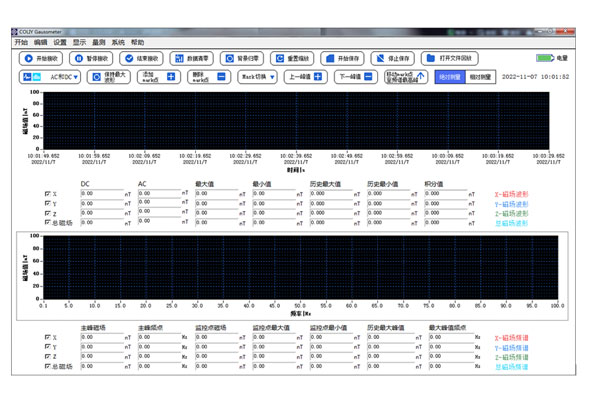Open file playback with 打开文件回放
This screenshot has width=600, height=400.
[451, 59]
